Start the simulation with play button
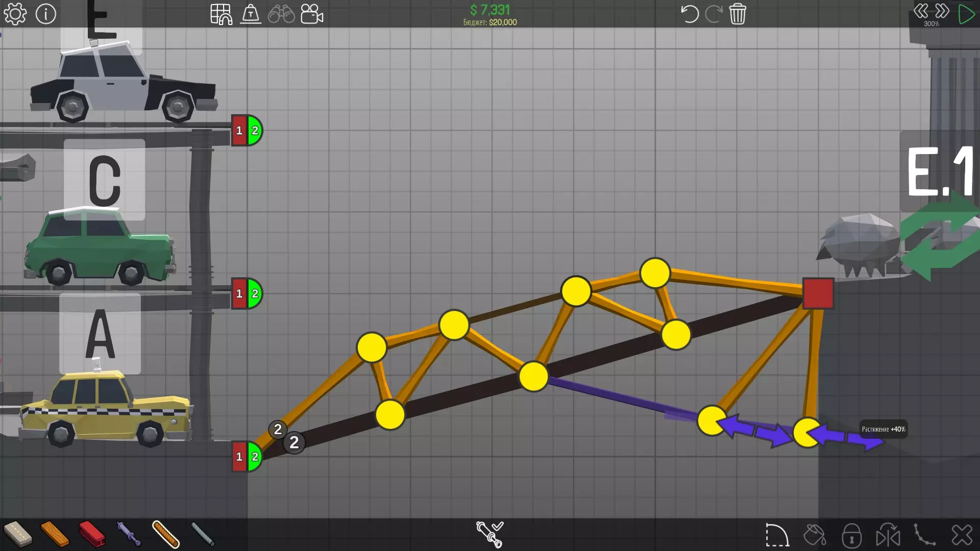Image resolution: width=980 pixels, height=551 pixels. 966,14
